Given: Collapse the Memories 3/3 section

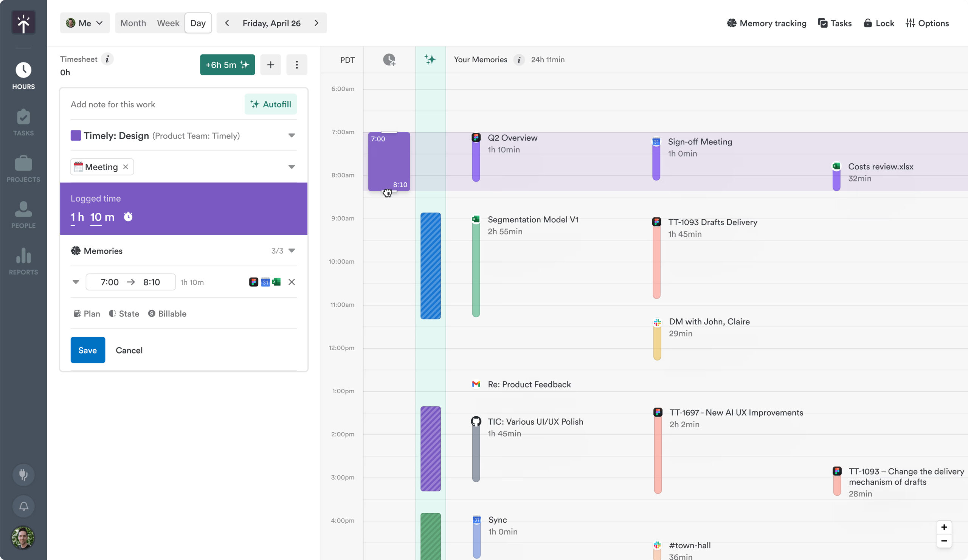Looking at the screenshot, I should pyautogui.click(x=292, y=250).
